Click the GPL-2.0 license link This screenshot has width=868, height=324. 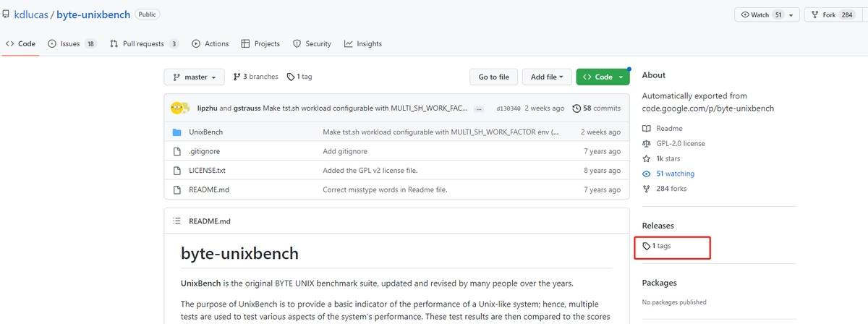(673, 143)
